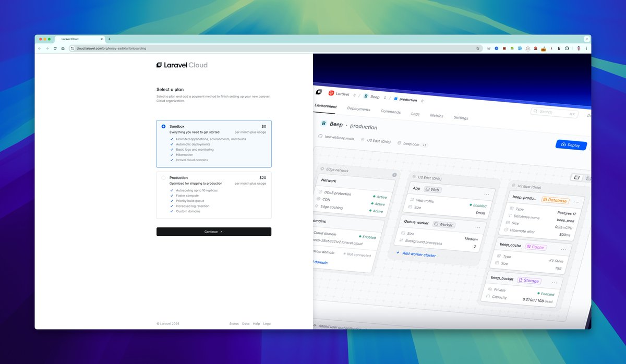Click 'Custom domains' feature text

(x=188, y=211)
